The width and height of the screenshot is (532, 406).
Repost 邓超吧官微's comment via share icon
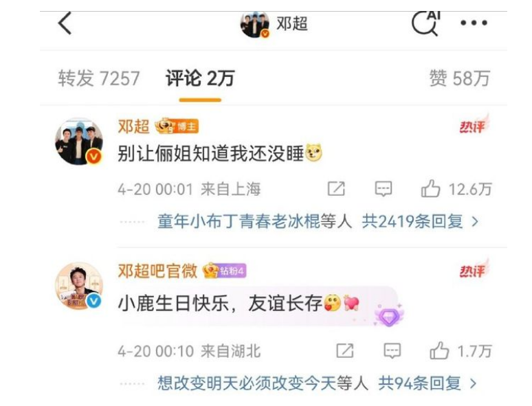click(345, 351)
